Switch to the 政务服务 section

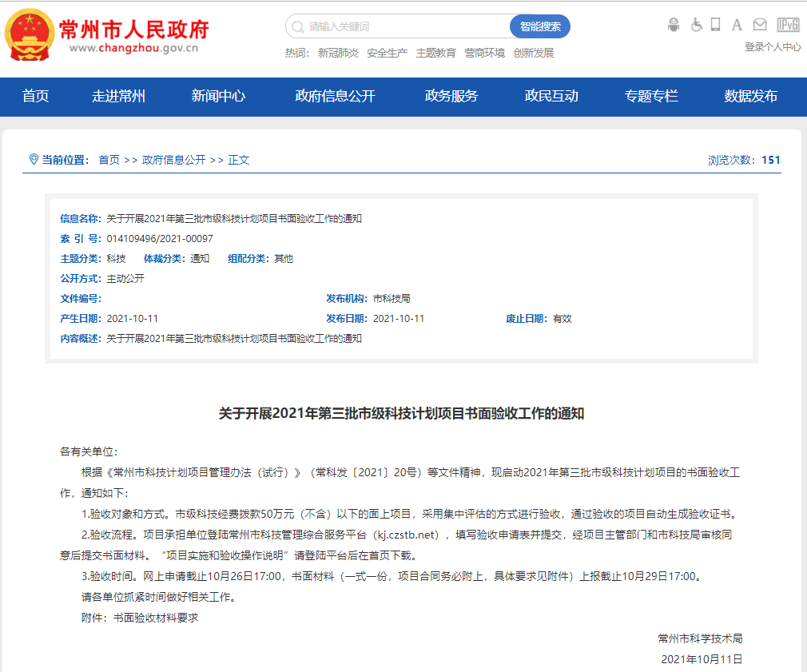pyautogui.click(x=451, y=97)
